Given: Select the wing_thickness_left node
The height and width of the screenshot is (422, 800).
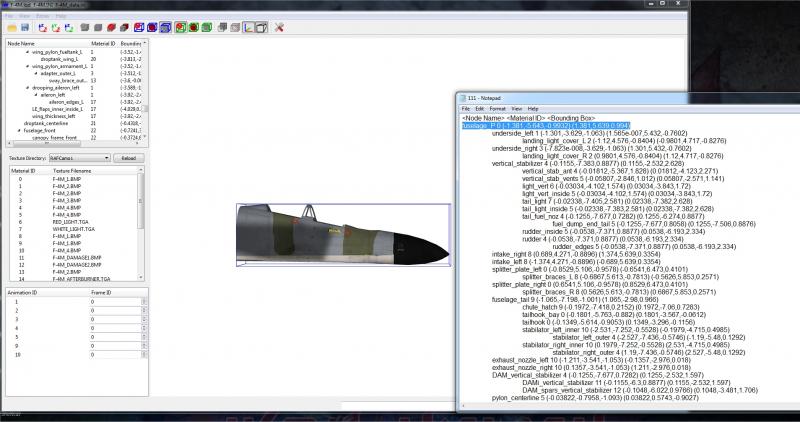Looking at the screenshot, I should click(x=54, y=116).
